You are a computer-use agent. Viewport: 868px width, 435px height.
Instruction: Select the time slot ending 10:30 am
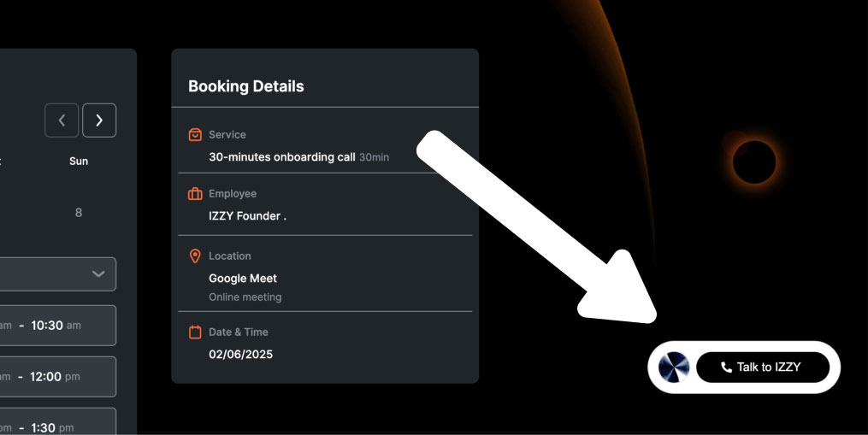coord(58,326)
